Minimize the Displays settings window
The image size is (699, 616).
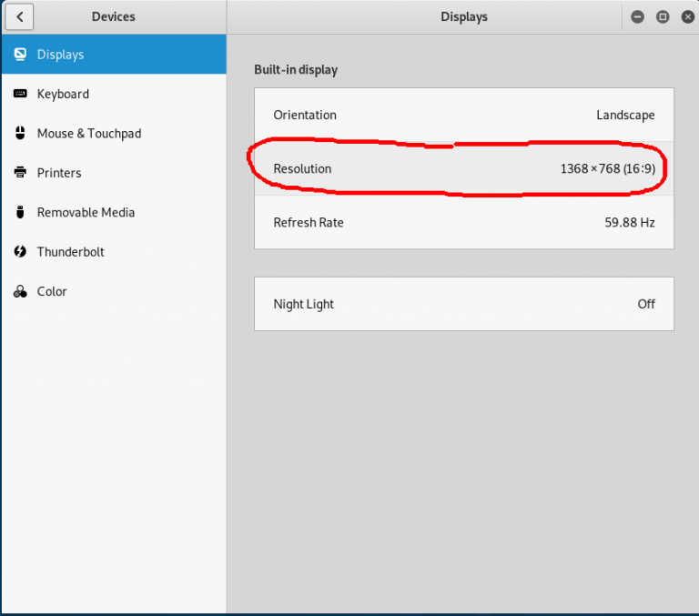(637, 16)
